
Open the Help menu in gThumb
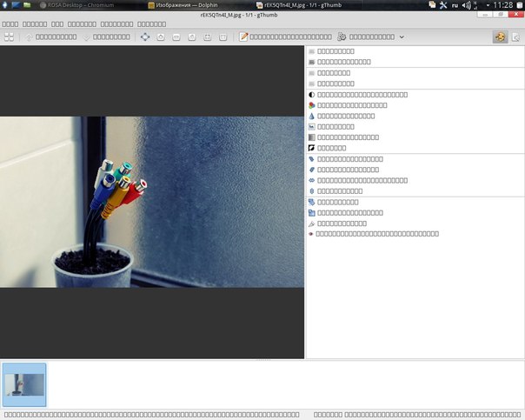coord(151,24)
